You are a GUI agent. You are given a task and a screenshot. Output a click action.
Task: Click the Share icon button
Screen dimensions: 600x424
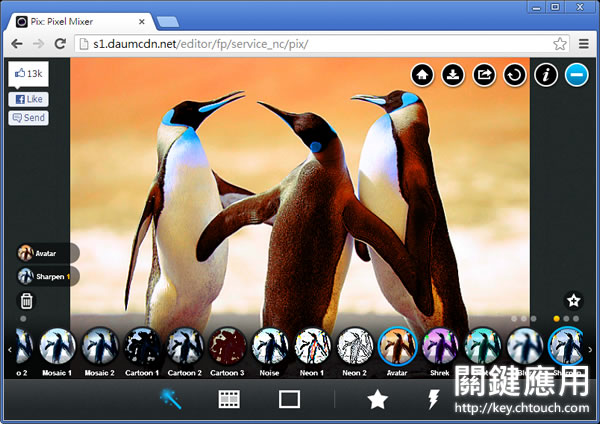(484, 74)
